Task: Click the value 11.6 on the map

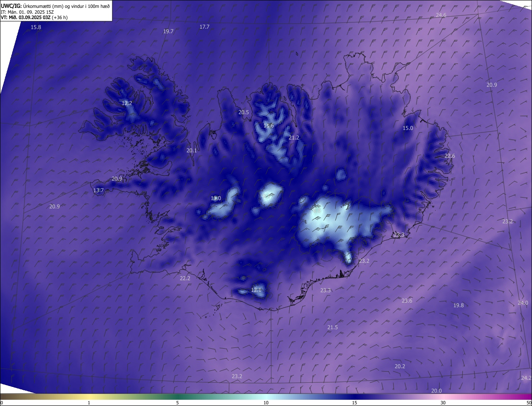Action: (268, 126)
